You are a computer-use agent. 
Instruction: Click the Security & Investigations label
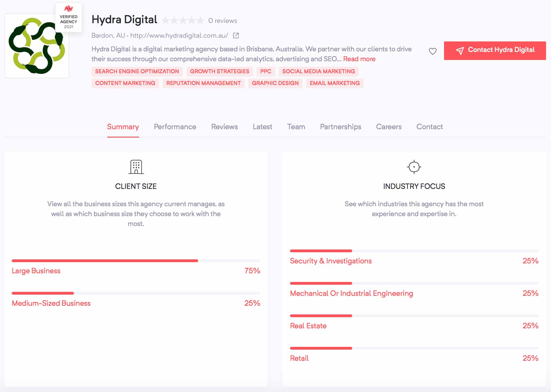331,261
